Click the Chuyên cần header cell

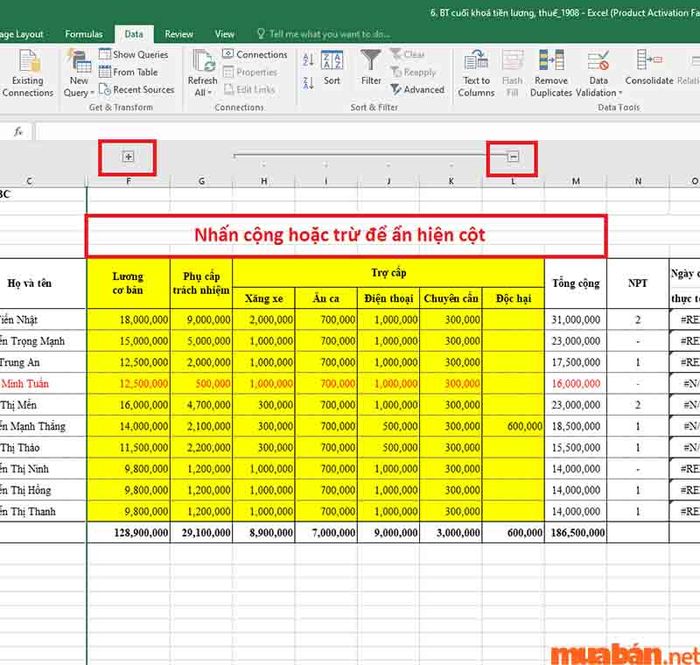[451, 298]
